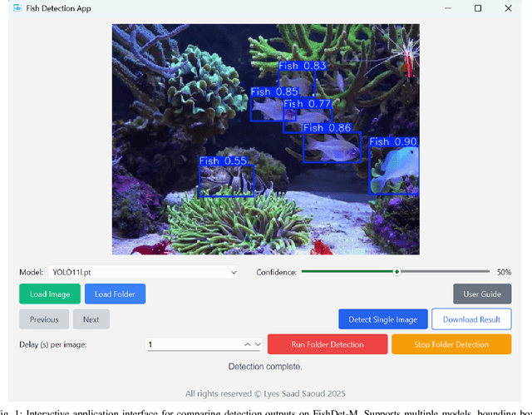The width and height of the screenshot is (532, 415).
Task: Go to the Next image
Action: 91,319
